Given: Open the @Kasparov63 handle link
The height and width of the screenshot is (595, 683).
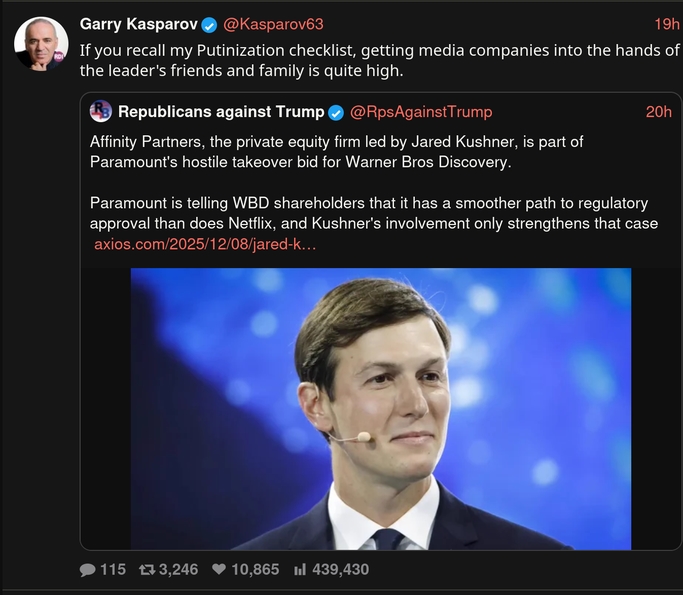Looking at the screenshot, I should (272, 24).
